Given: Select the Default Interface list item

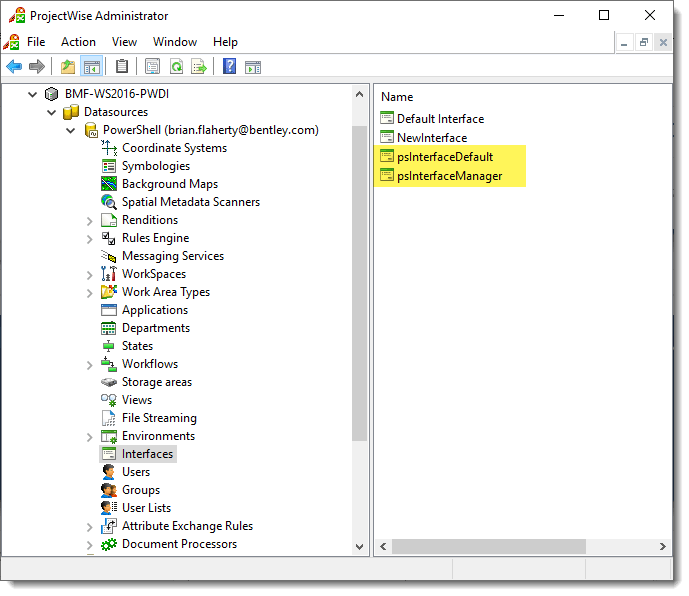Looking at the screenshot, I should pyautogui.click(x=440, y=118).
